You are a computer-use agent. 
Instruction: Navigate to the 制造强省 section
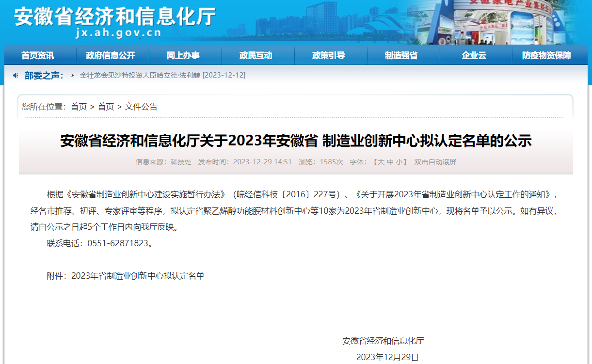click(x=401, y=55)
